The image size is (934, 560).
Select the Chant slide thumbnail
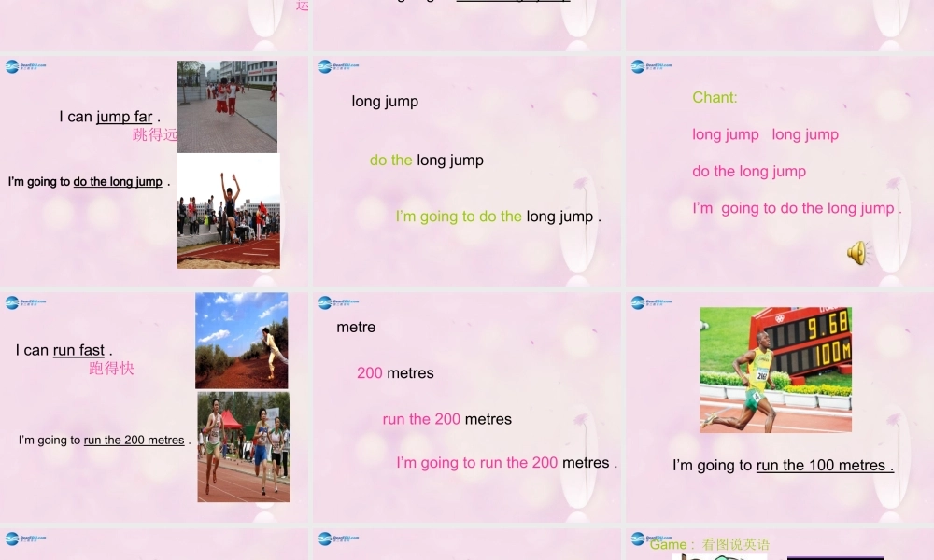[x=780, y=172]
